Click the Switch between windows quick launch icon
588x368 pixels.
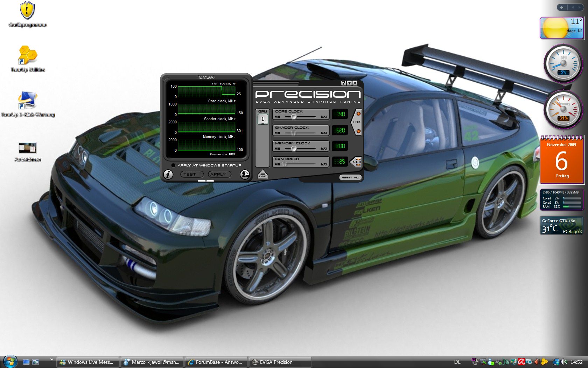[35, 362]
